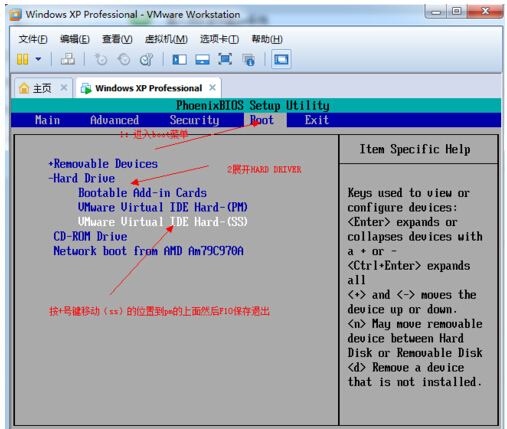Take a snapshot with the clock-plus icon
The image size is (507, 429).
tap(100, 60)
